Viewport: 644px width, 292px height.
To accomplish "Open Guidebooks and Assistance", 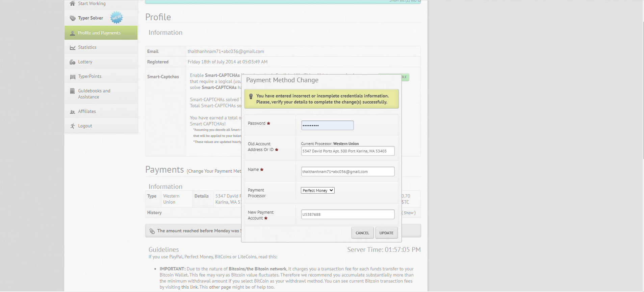I will point(101,94).
